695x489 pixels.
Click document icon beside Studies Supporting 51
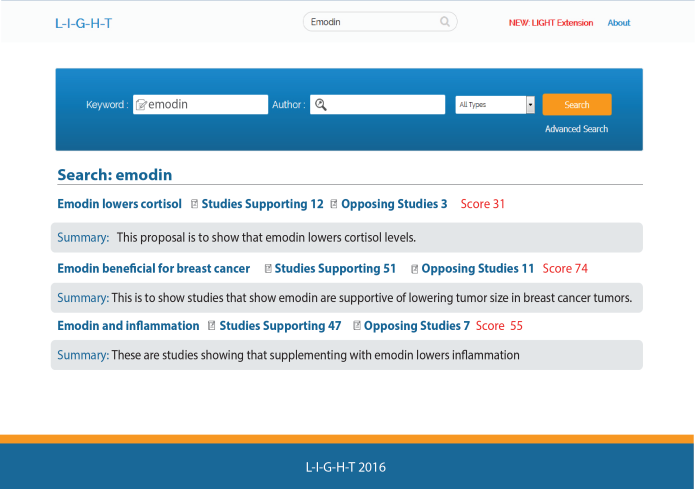point(268,268)
